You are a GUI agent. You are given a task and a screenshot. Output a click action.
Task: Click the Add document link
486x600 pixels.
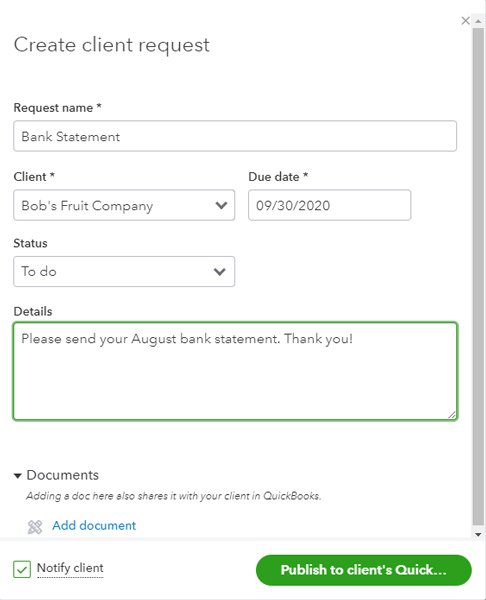point(94,525)
